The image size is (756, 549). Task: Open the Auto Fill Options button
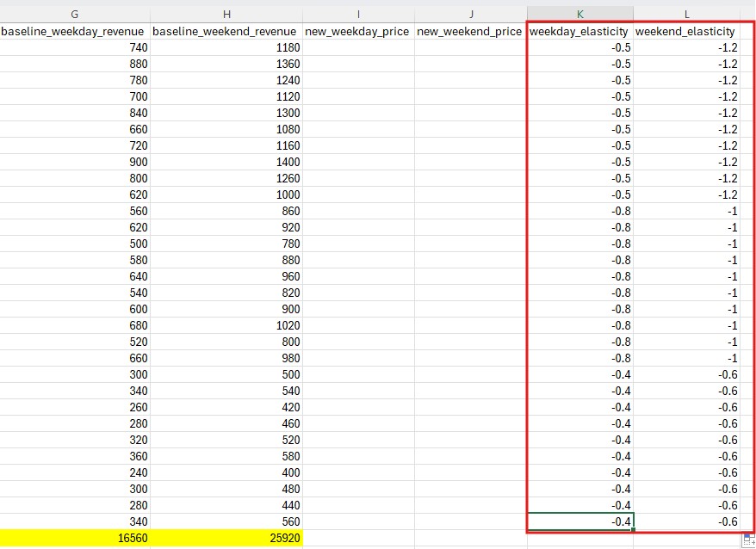748,540
